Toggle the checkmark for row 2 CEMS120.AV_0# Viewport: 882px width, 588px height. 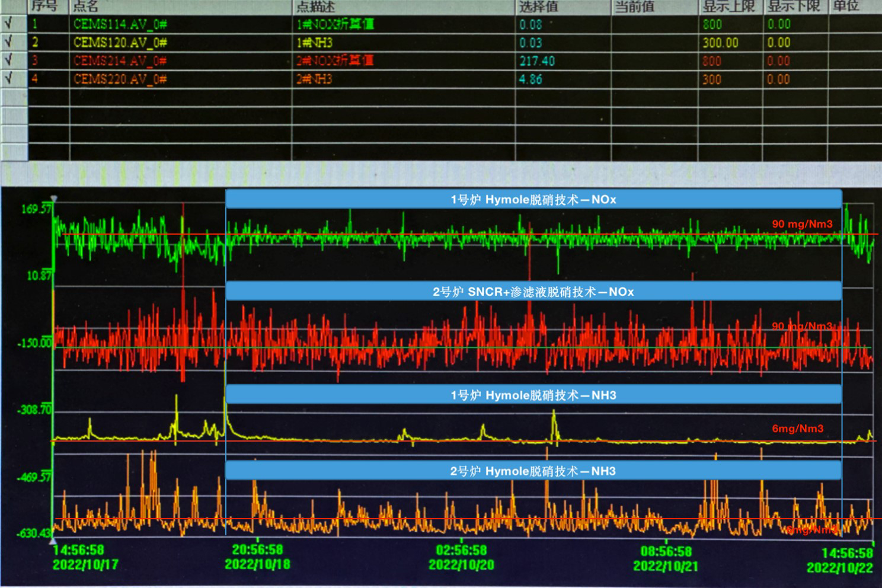[x=9, y=42]
